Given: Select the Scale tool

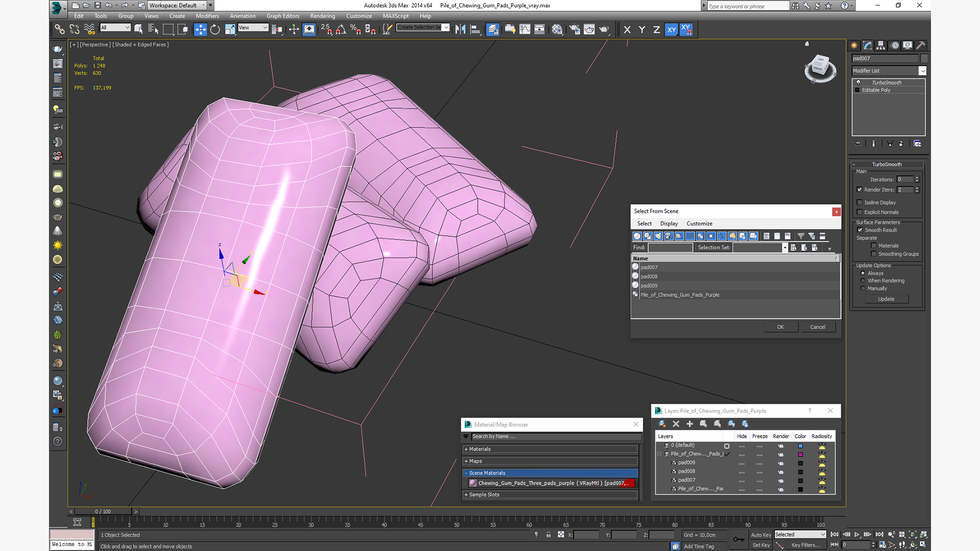Looking at the screenshot, I should (x=230, y=30).
